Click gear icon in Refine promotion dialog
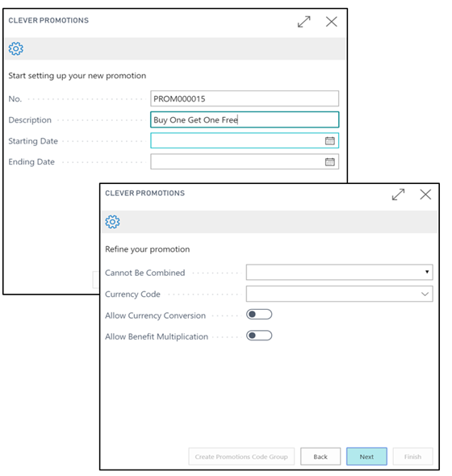This screenshot has height=476, width=452. (112, 222)
